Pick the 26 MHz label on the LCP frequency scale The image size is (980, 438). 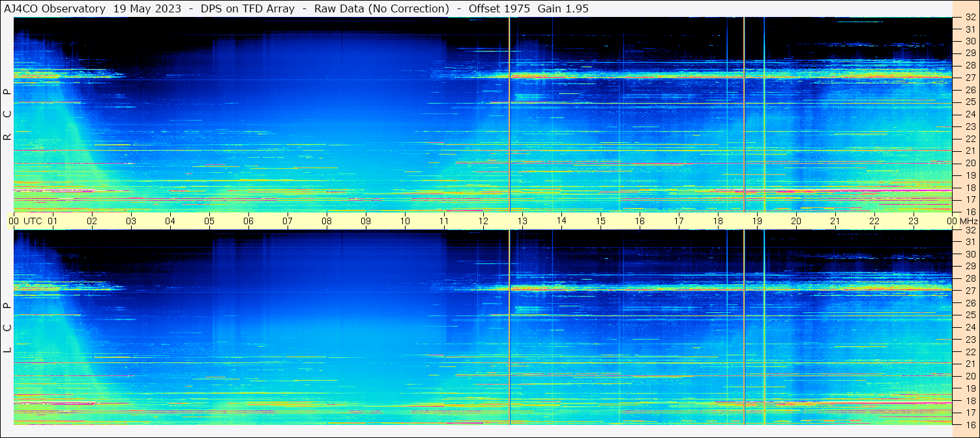(x=970, y=303)
